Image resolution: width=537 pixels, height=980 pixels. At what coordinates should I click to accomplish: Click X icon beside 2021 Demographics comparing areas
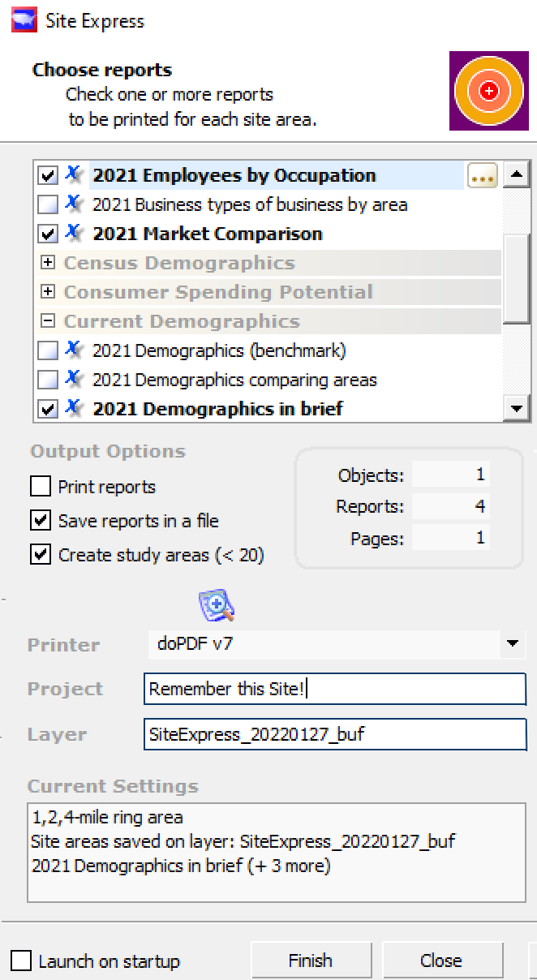tap(74, 380)
